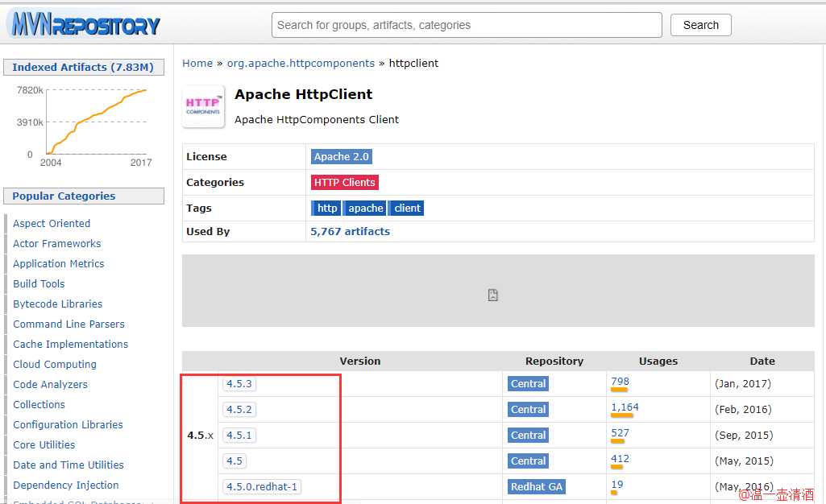Select the http tag
Image resolution: width=826 pixels, height=504 pixels.
(326, 209)
